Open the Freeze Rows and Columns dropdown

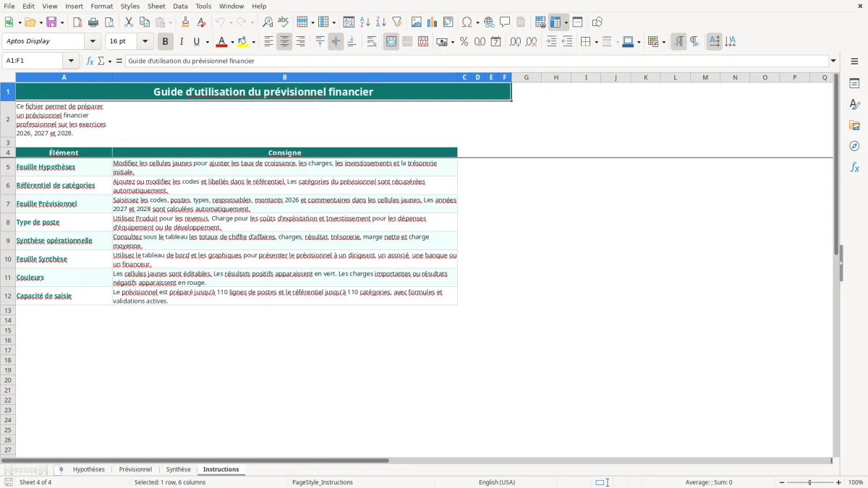click(x=566, y=22)
